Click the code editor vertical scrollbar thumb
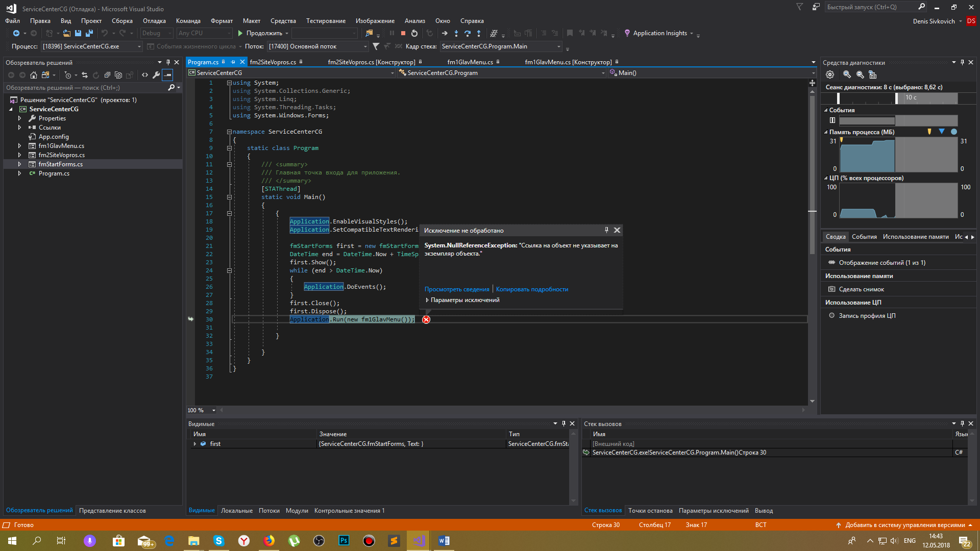 coord(812,175)
